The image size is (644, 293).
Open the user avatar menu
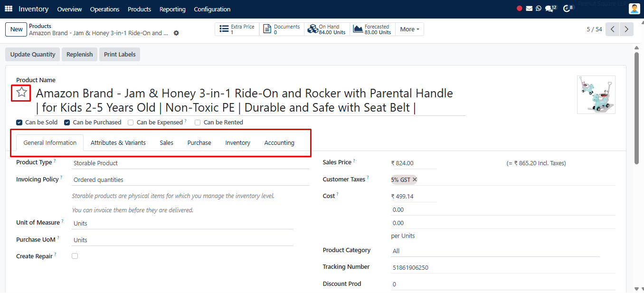[x=634, y=9]
